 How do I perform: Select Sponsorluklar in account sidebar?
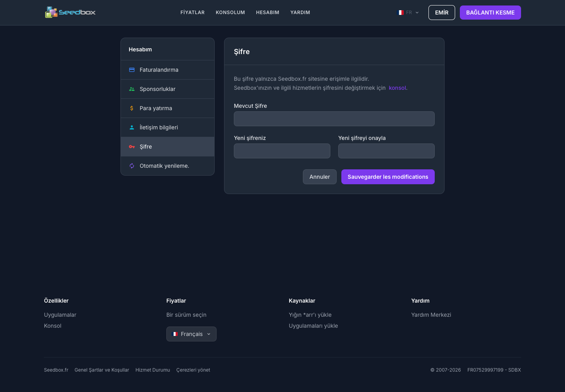click(168, 89)
